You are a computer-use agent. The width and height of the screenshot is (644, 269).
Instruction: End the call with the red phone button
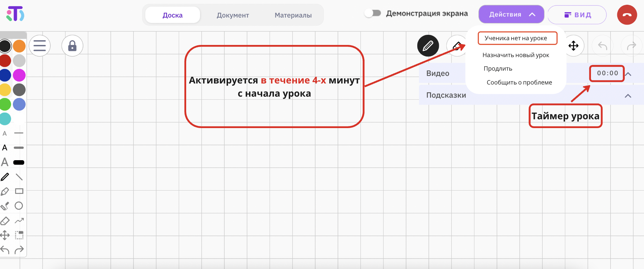coord(627,15)
